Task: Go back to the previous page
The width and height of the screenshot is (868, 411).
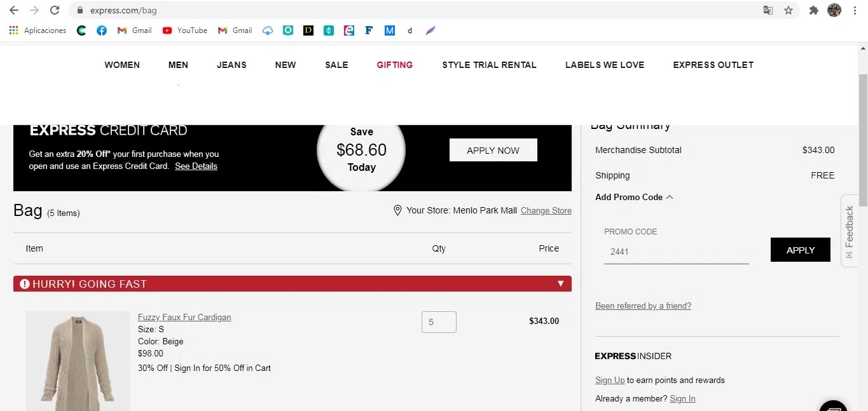Action: [14, 10]
